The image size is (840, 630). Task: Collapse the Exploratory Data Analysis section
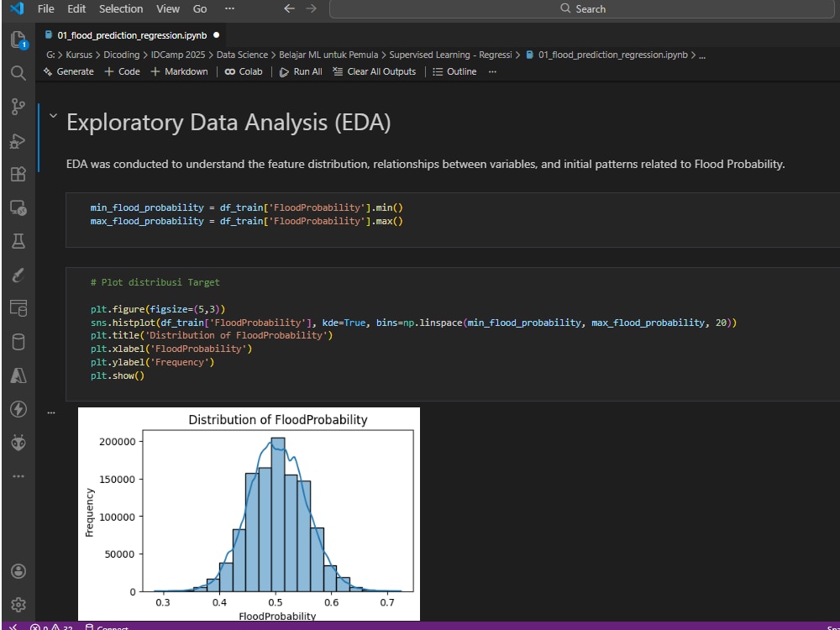click(52, 116)
